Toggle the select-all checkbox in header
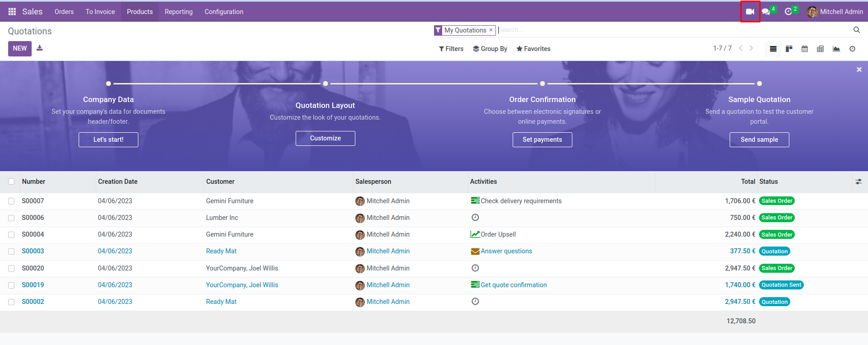Screen dimensions: 868x345 click(x=11, y=182)
